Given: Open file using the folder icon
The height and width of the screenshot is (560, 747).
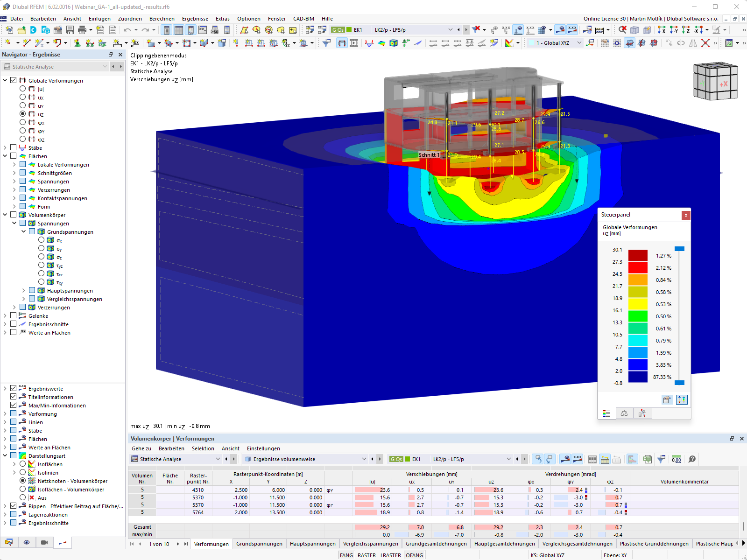Looking at the screenshot, I should click(21, 30).
